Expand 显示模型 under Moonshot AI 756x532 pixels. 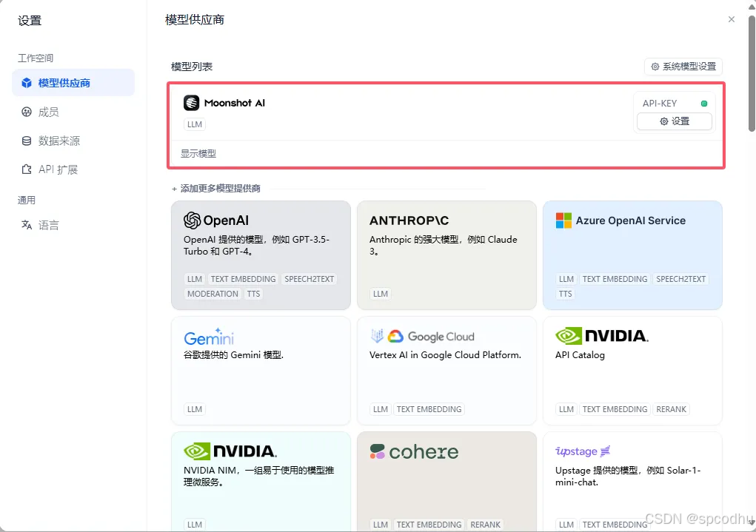[x=198, y=154]
